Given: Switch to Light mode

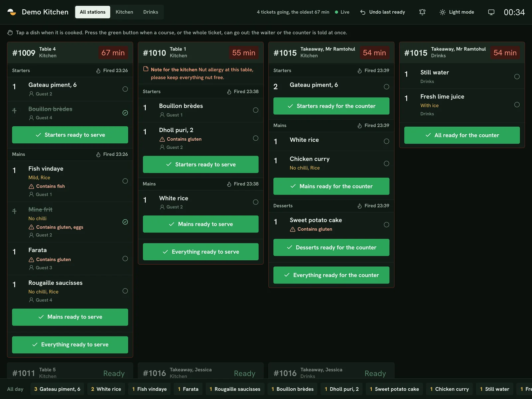Looking at the screenshot, I should 457,12.
